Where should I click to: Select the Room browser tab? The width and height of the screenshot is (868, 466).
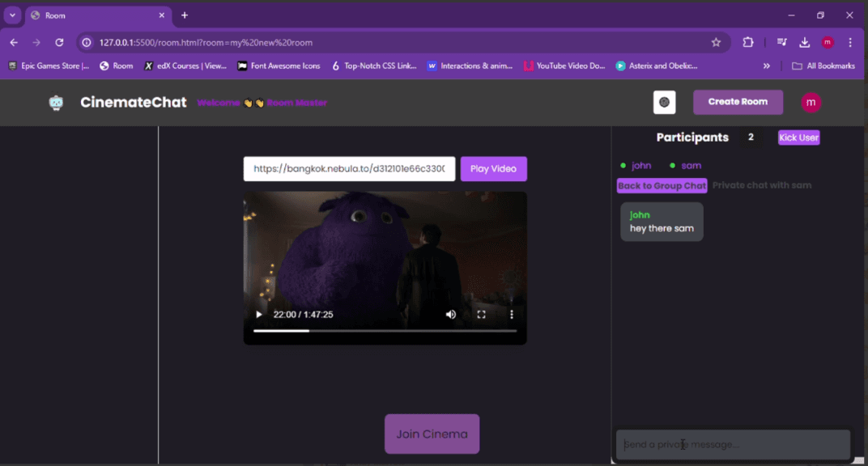point(98,15)
